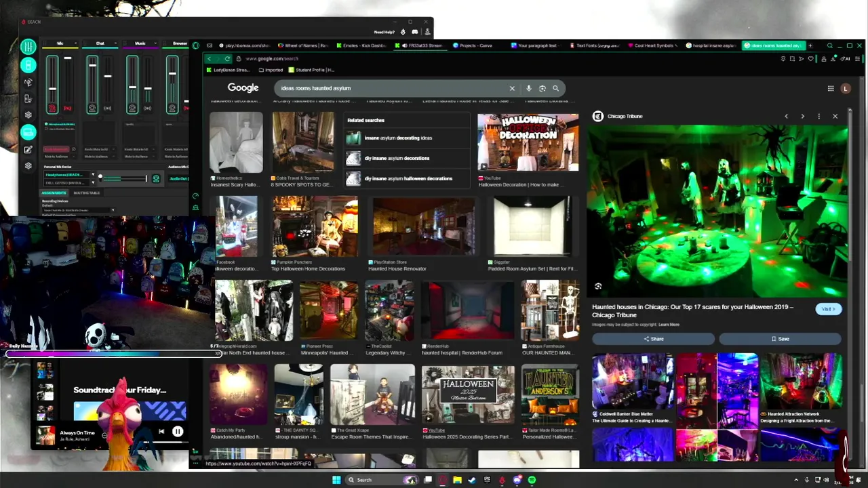This screenshot has height=488, width=868.
Task: Show next image in preview panel
Action: (x=802, y=117)
